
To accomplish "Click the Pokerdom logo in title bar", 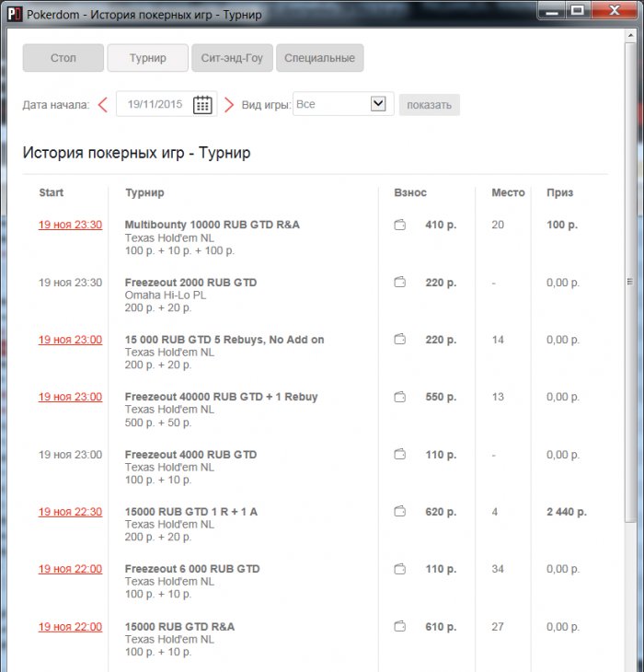I will click(x=15, y=14).
